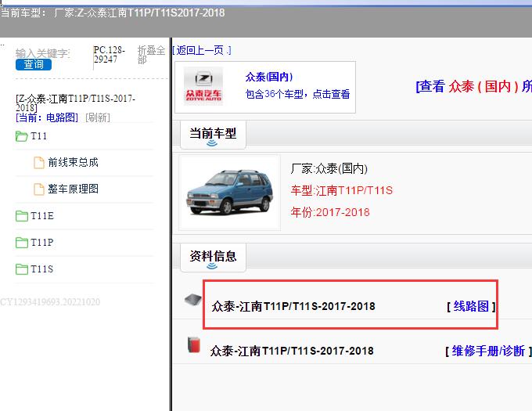Screen dimensions: 532x411
Task: Collapse the open T11 folder icon
Action: [x=22, y=136]
